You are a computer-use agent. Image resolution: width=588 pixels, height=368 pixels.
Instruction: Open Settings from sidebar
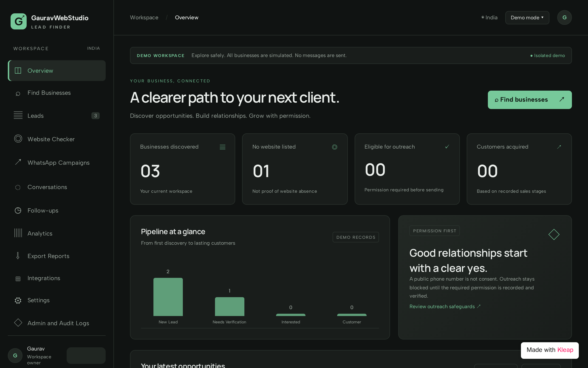(x=57, y=300)
